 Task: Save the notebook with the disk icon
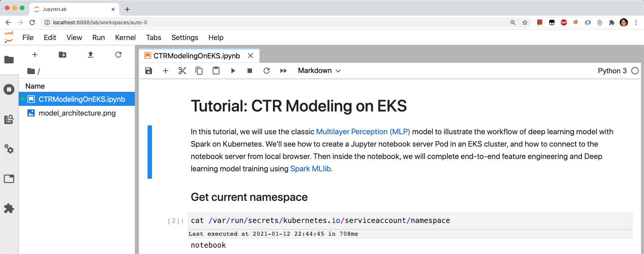(x=149, y=71)
